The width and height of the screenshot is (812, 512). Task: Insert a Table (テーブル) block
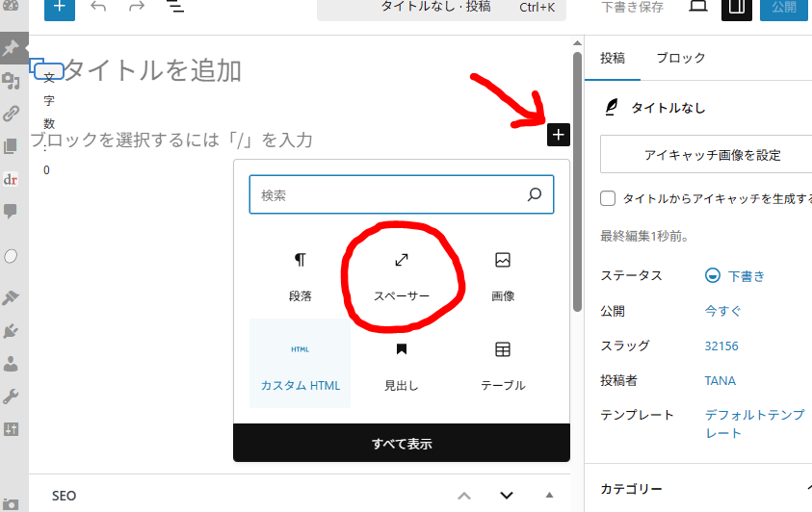[x=502, y=365]
